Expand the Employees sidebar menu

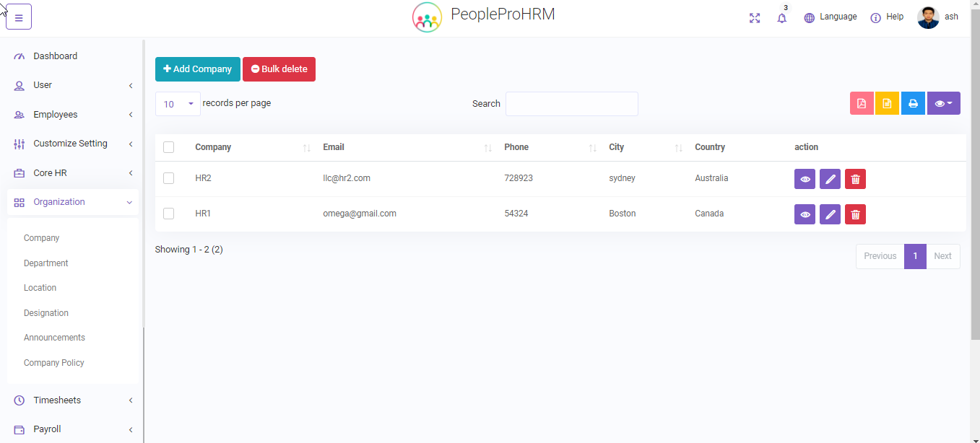click(x=72, y=115)
